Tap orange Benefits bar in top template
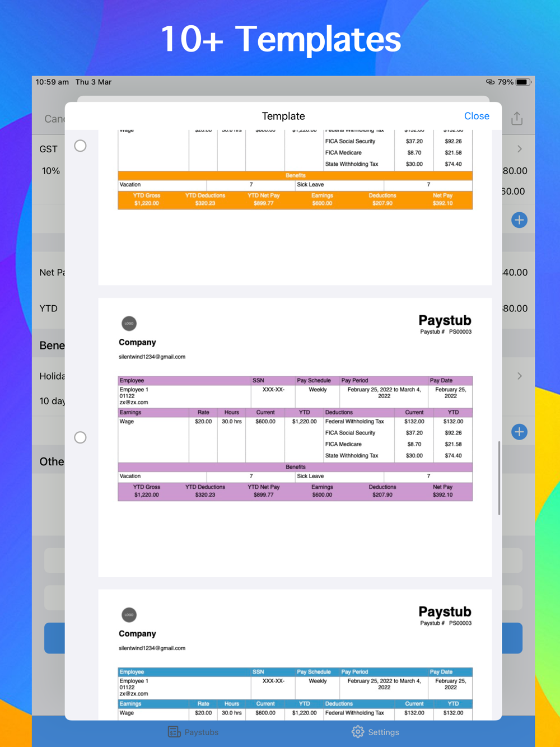Image resolution: width=560 pixels, height=747 pixels. point(295,175)
